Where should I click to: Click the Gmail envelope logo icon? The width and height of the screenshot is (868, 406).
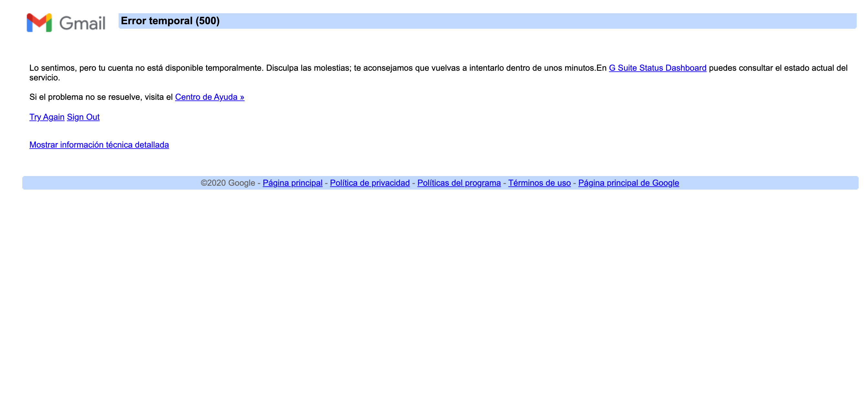(39, 23)
